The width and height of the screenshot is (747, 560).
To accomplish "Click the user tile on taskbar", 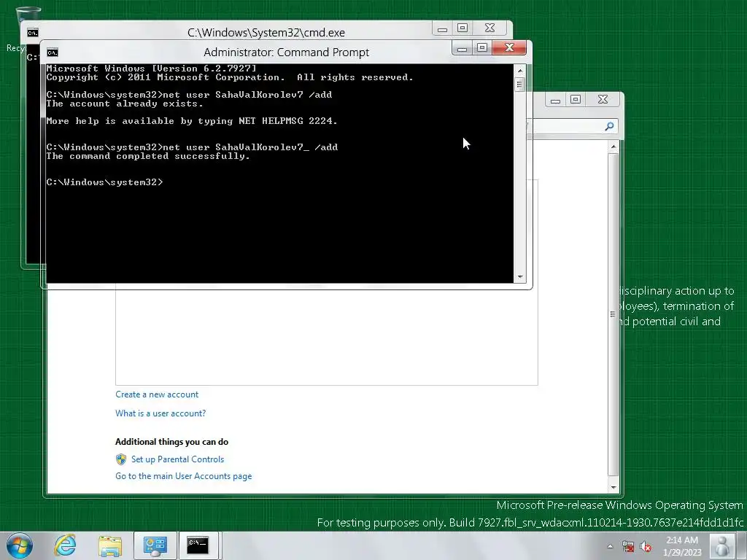I will tap(722, 545).
